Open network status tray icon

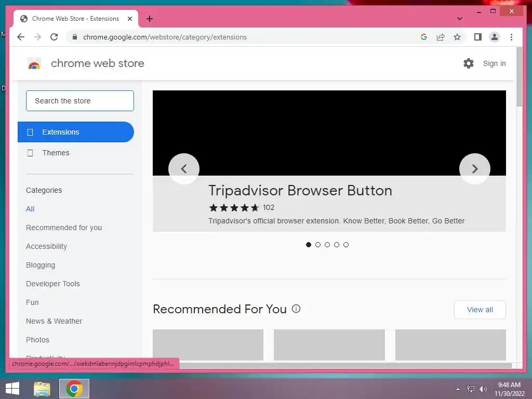click(471, 389)
